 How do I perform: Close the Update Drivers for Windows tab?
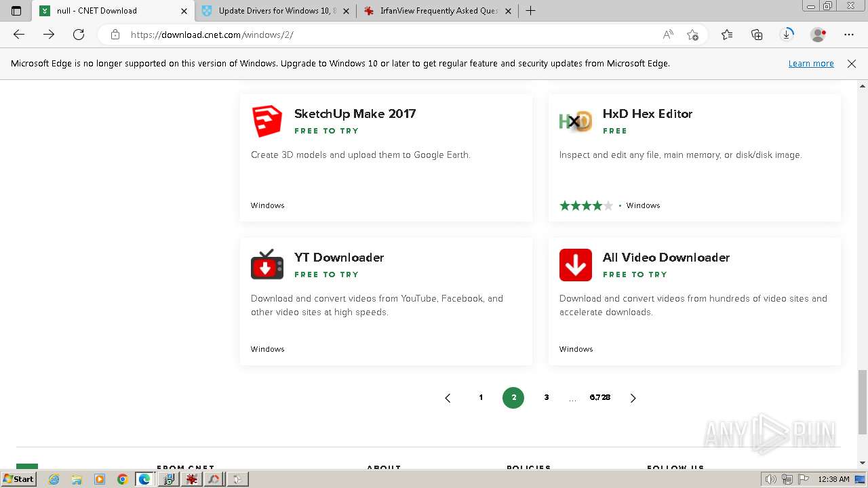coord(346,11)
